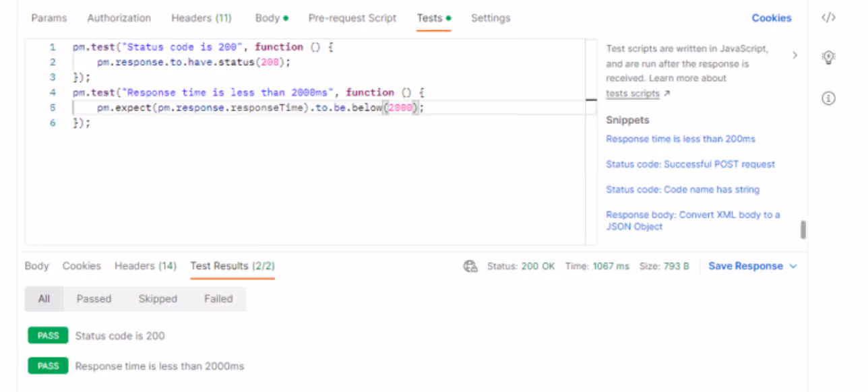Collapse snippets panel with chevron arrow
The height and width of the screenshot is (392, 868).
(795, 55)
